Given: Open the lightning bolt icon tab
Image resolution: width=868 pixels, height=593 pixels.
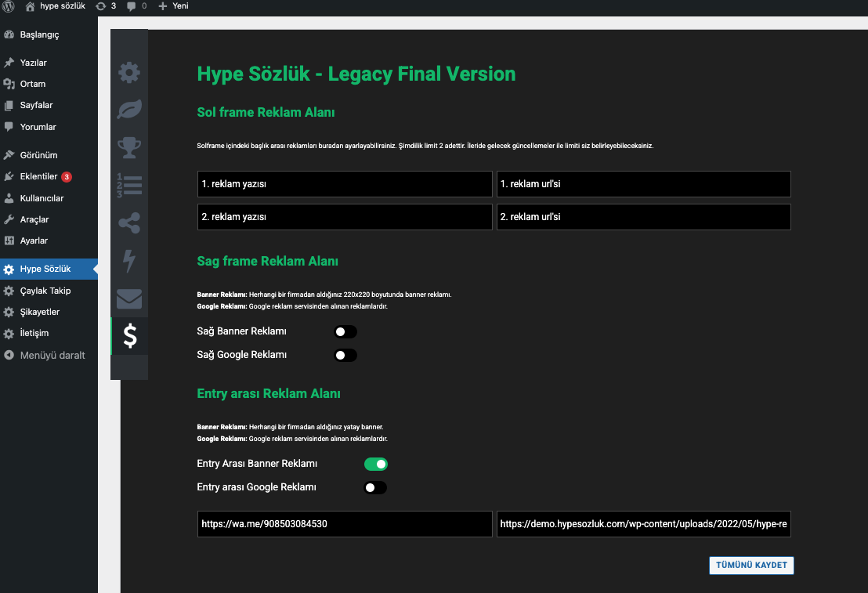Looking at the screenshot, I should tap(129, 260).
